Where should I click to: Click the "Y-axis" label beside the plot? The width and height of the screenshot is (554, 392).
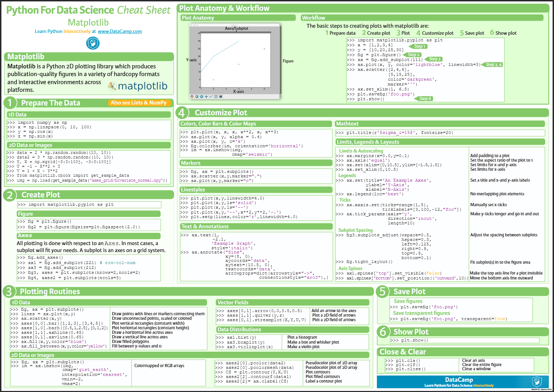click(x=191, y=60)
